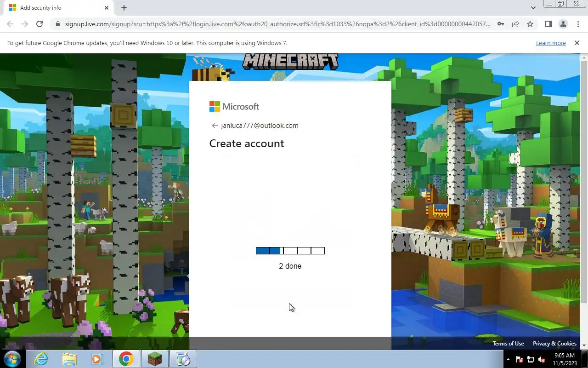This screenshot has height=368, width=588.
Task: Reload the signup page
Action: [x=40, y=24]
